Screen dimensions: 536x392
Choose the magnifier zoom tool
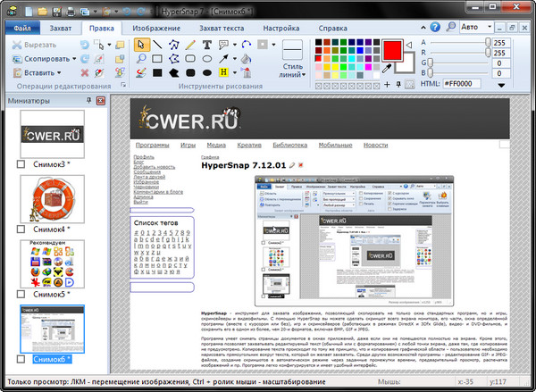[141, 58]
